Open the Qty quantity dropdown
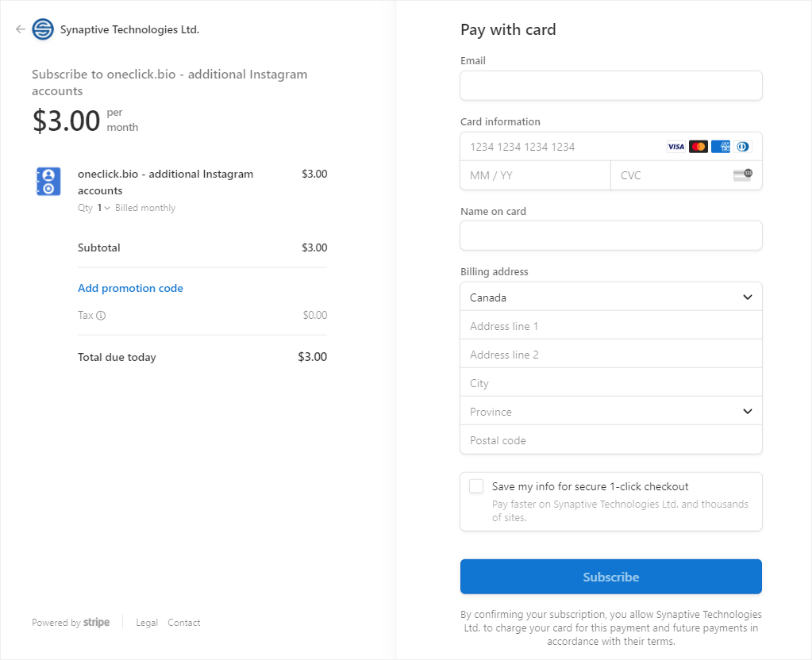 point(103,208)
